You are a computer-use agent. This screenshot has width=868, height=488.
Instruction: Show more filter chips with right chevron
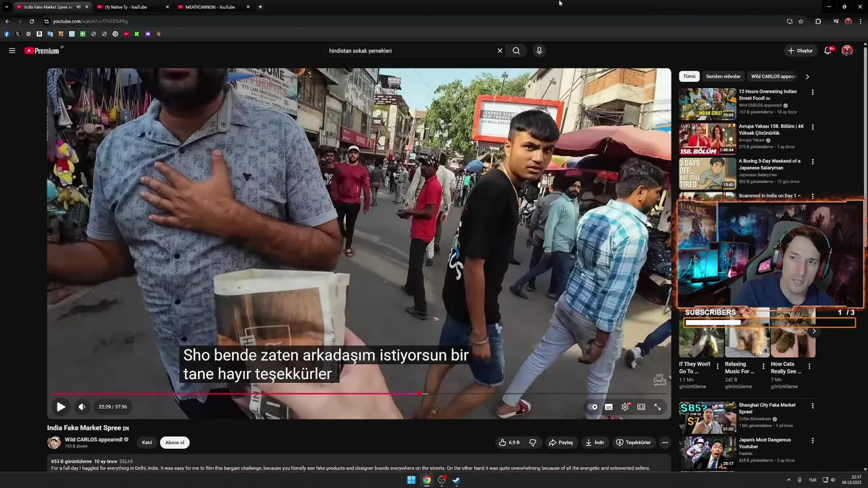[x=807, y=77]
